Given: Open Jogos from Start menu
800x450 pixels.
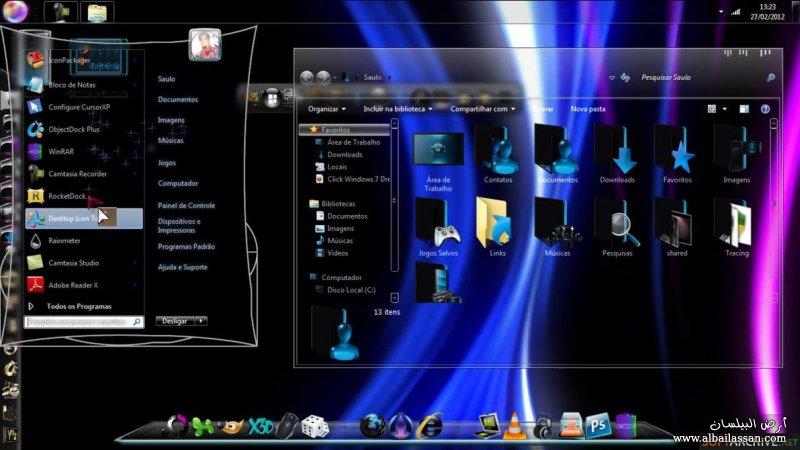Looking at the screenshot, I should click(166, 163).
